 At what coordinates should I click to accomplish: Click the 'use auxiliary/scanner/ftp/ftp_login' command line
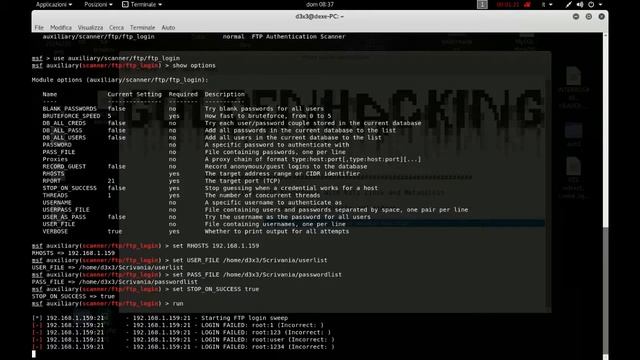pos(116,58)
